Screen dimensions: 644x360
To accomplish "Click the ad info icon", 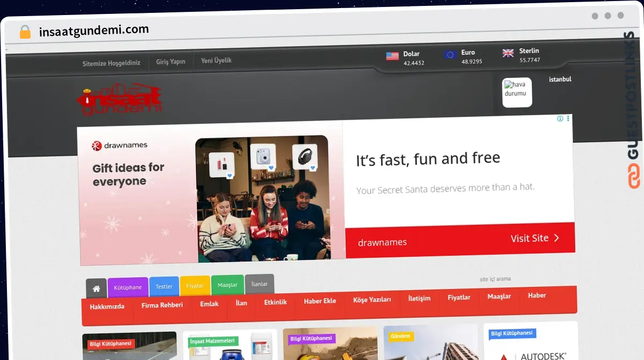I will (560, 119).
